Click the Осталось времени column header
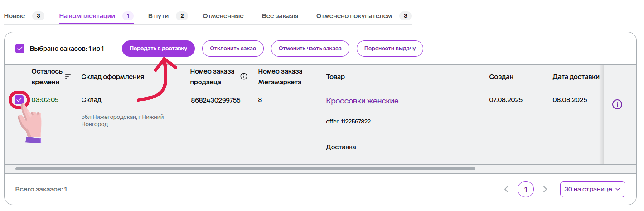644x211 pixels. [47, 77]
